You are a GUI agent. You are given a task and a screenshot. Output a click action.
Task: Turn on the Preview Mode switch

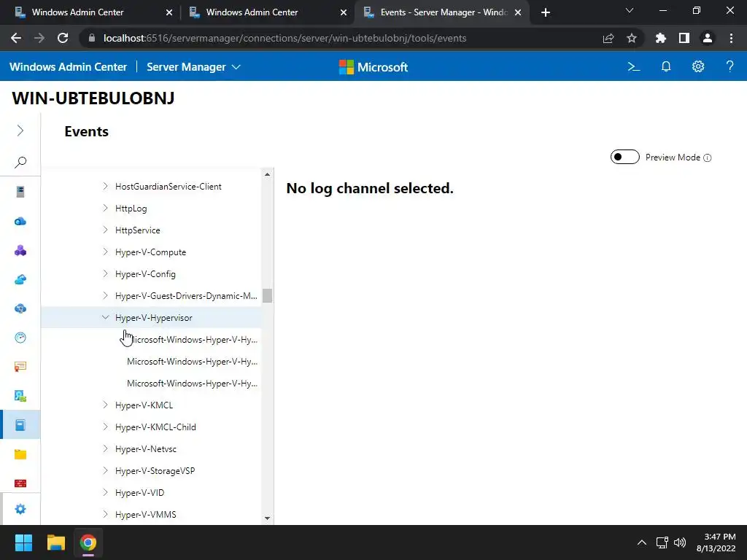coord(624,157)
